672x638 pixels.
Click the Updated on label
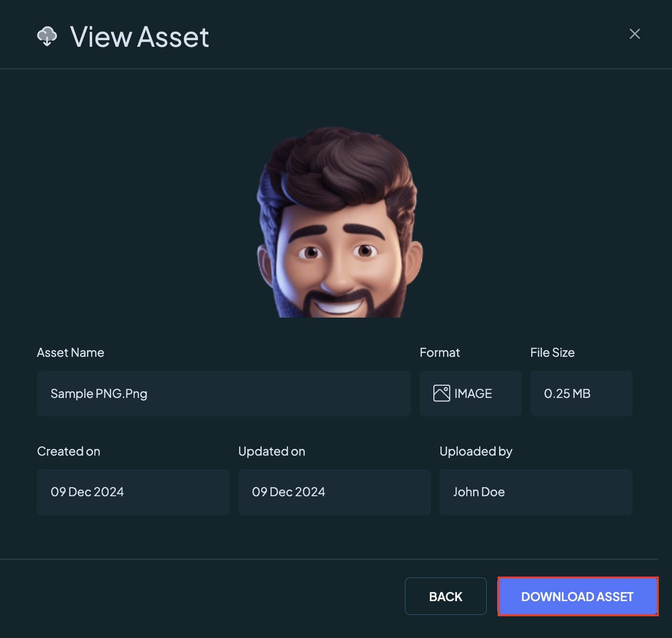coord(272,451)
